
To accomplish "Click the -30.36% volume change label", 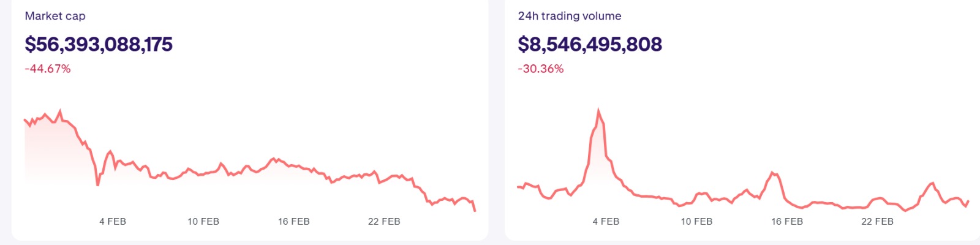I will click(541, 69).
